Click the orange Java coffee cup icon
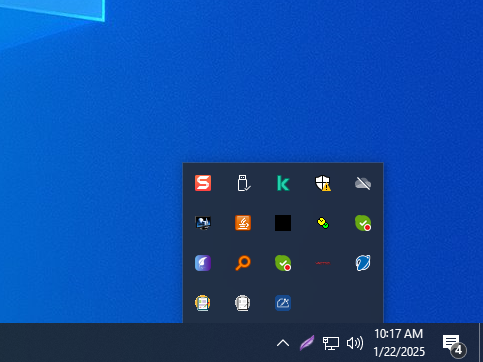Screen dimensions: 483x362 [x=243, y=223]
